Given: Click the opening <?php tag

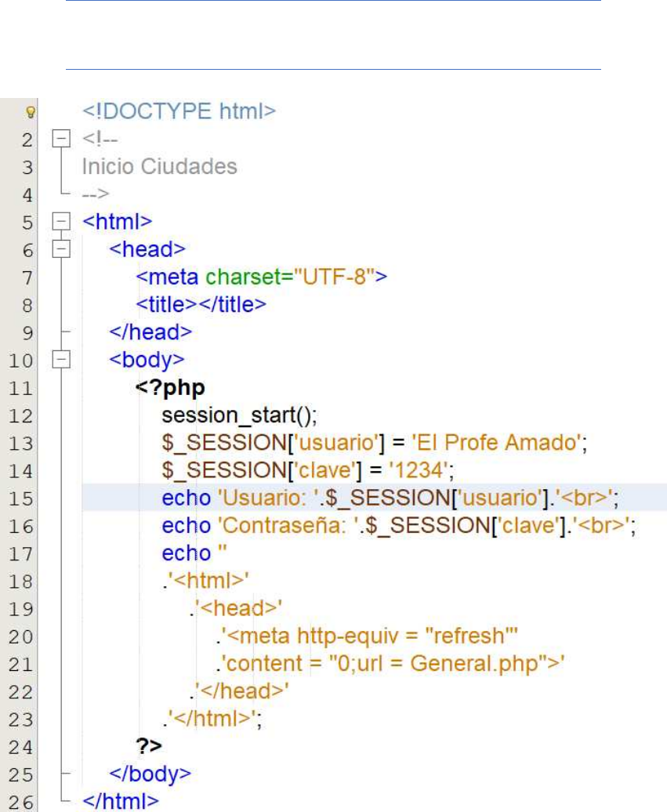Looking at the screenshot, I should (x=171, y=387).
